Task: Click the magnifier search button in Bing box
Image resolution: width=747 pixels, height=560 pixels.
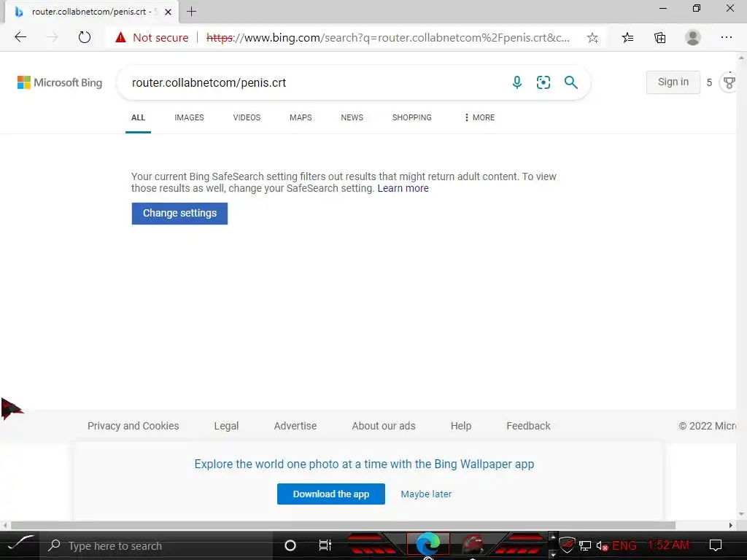Action: (570, 82)
